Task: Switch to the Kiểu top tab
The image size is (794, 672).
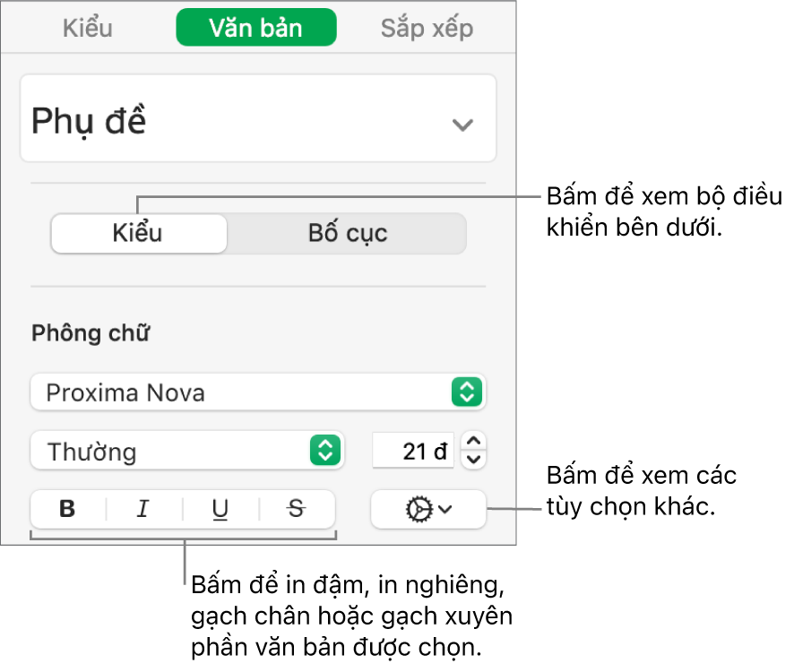Action: pos(88,28)
